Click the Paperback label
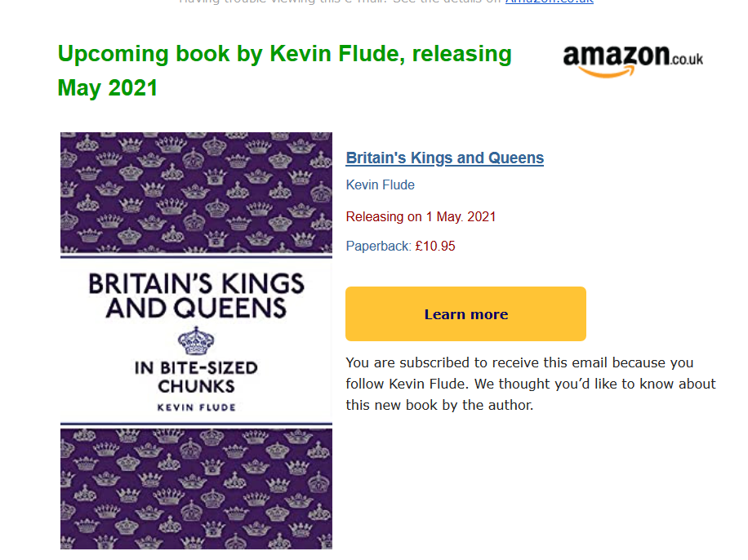Screen dimensions: 748x560 (x=378, y=247)
